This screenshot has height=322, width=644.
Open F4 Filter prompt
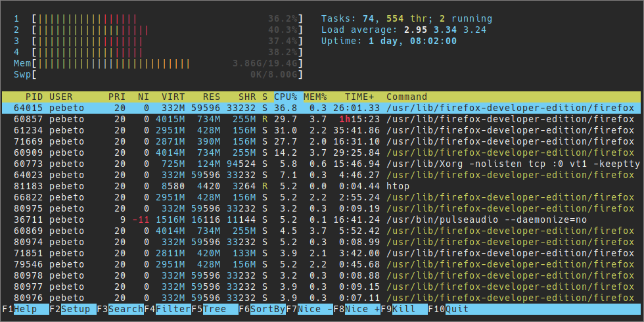pos(167,309)
